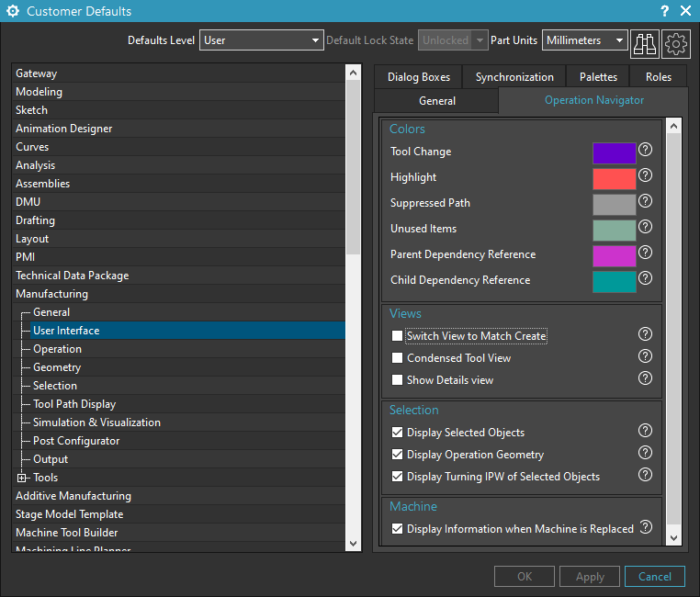Uncheck Display Selected Objects
Screen dimensions: 700x597
[397, 433]
